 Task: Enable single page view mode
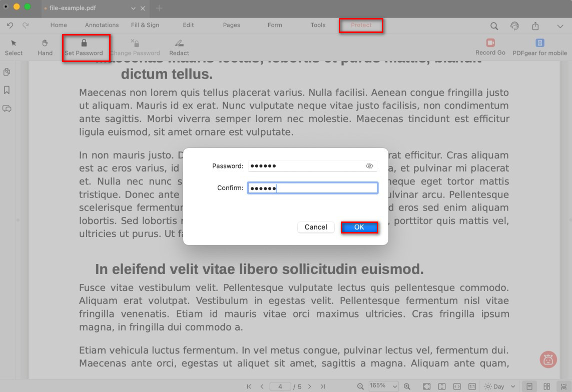click(529, 386)
